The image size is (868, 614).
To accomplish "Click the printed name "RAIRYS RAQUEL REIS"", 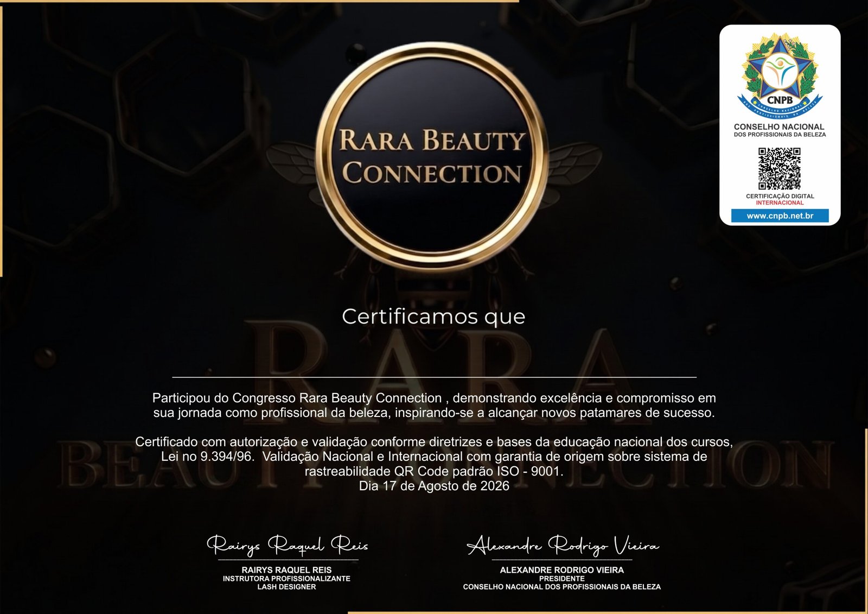I will pyautogui.click(x=286, y=570).
